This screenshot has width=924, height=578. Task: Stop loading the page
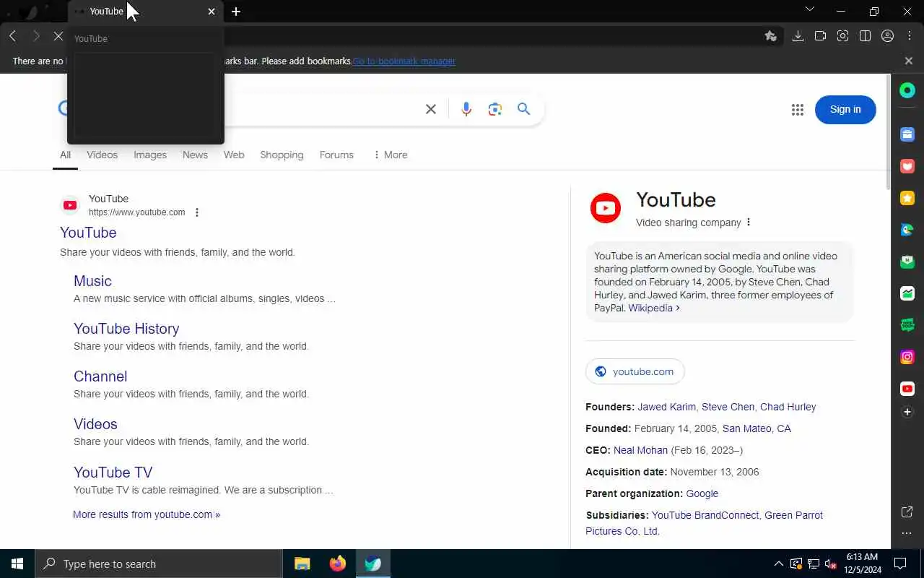pos(58,36)
